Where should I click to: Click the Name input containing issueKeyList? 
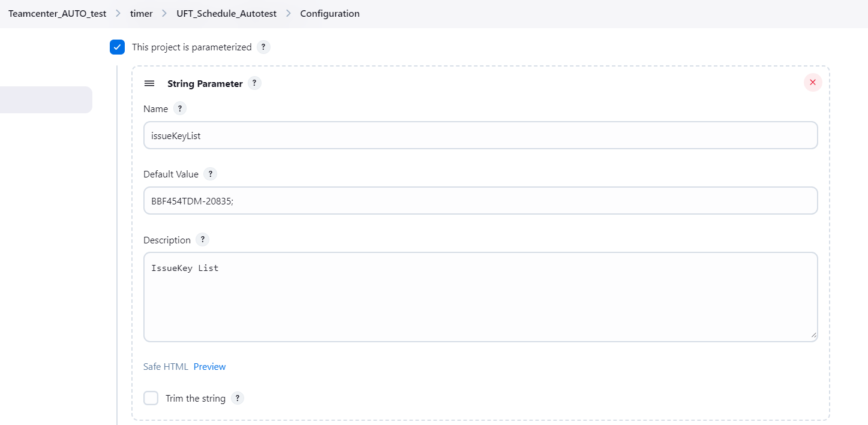coord(480,135)
